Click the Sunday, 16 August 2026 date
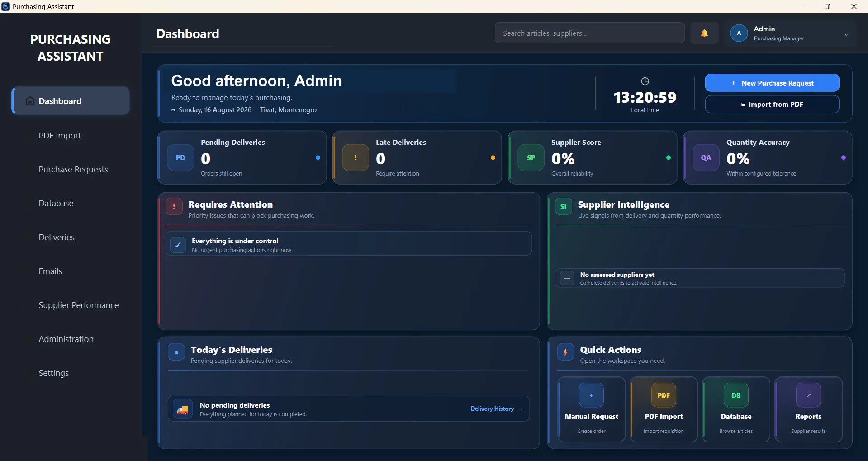This screenshot has width=868, height=461. coord(215,110)
